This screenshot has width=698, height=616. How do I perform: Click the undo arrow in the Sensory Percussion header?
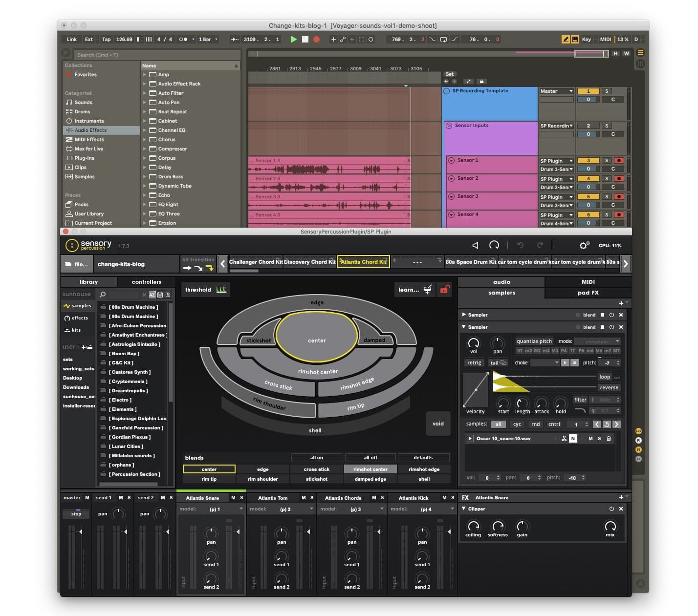click(x=520, y=245)
